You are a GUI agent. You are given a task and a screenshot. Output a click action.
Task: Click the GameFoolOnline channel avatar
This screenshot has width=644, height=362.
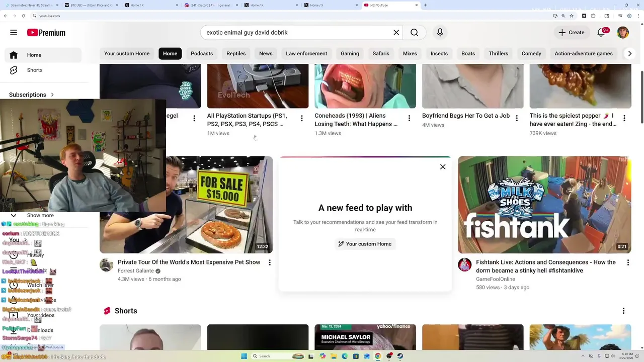pos(464,265)
